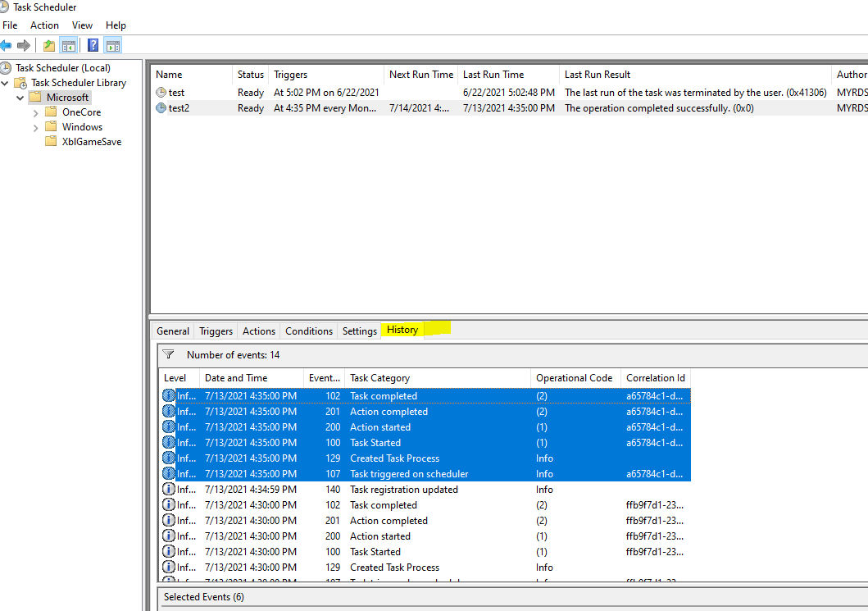Select the History tab
The height and width of the screenshot is (611, 868).
tap(402, 330)
